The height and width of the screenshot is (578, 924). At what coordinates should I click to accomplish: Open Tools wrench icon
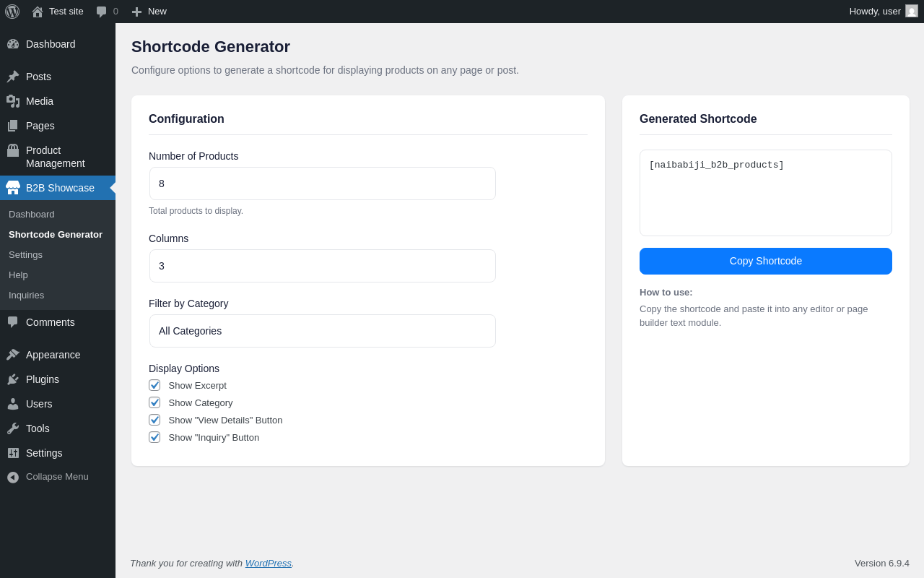click(x=13, y=428)
